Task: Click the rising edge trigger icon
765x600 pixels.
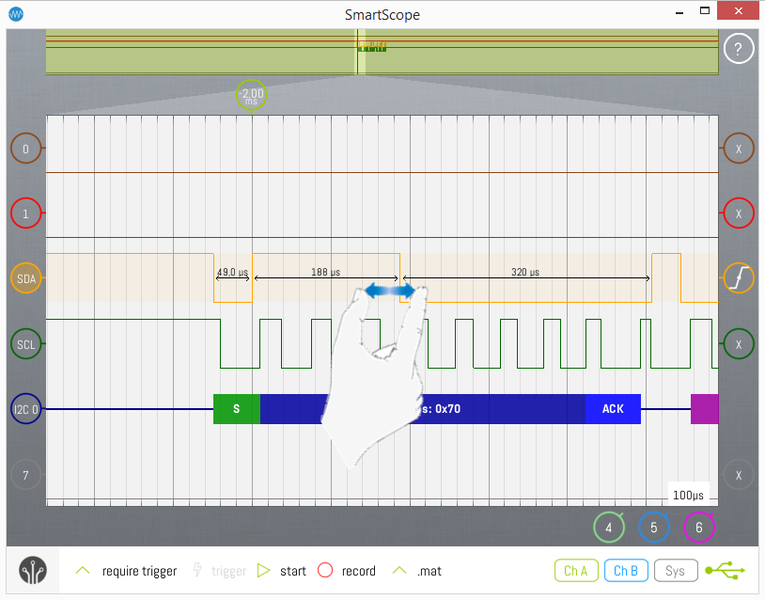Action: point(738,279)
